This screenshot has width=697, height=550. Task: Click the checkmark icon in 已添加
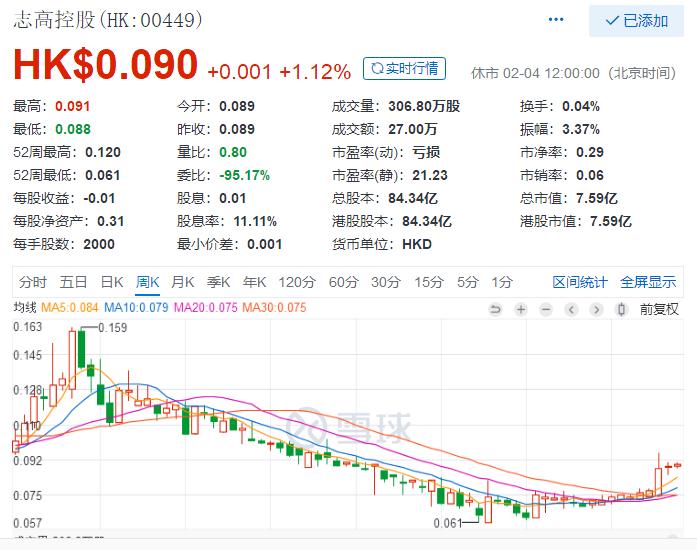[x=612, y=21]
